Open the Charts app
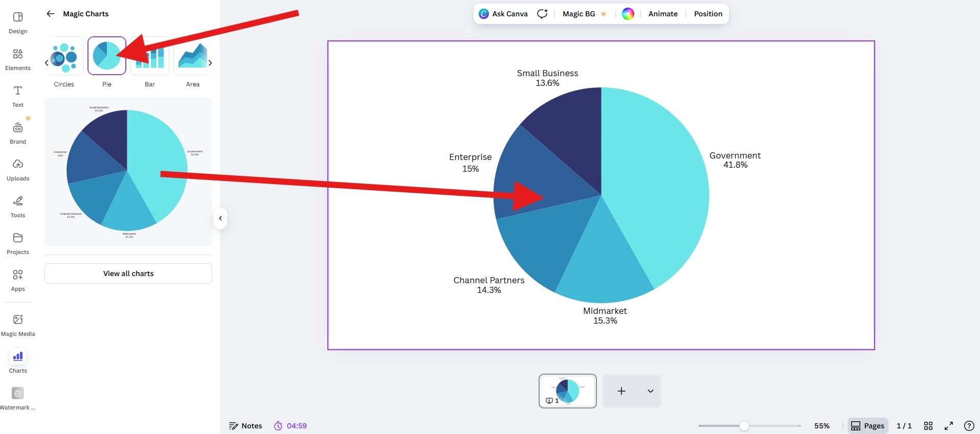The height and width of the screenshot is (434, 980). coord(18,362)
